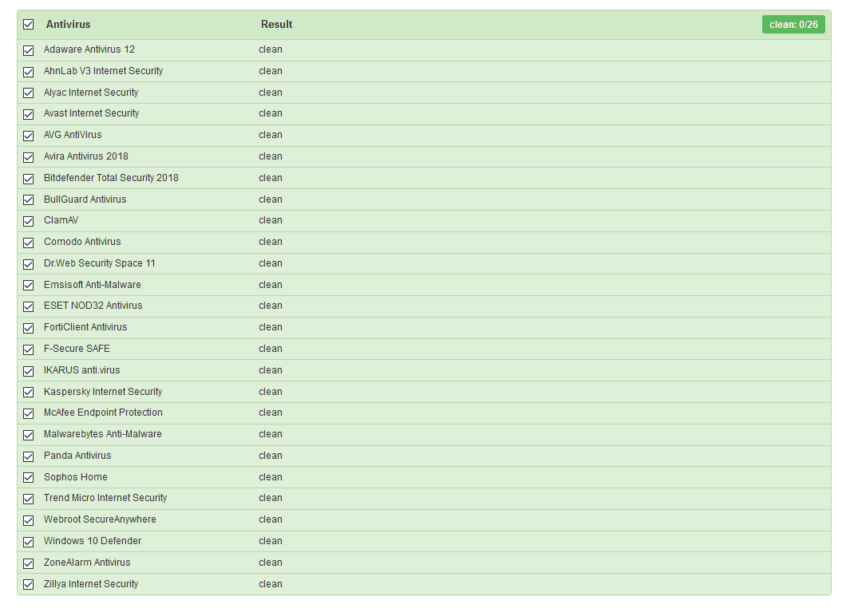Deselect the Dr.Web Security Space 11 checkbox
The height and width of the screenshot is (616, 854).
pyautogui.click(x=29, y=264)
